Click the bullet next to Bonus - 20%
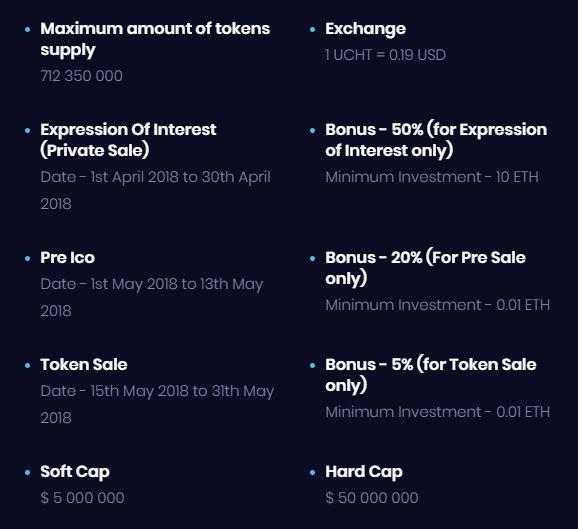This screenshot has width=578, height=529. click(313, 258)
